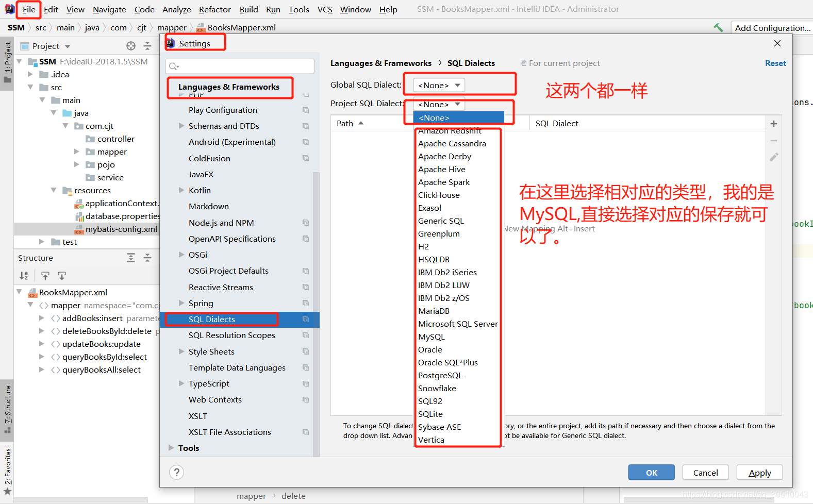Click Add Configuration button

(x=772, y=28)
